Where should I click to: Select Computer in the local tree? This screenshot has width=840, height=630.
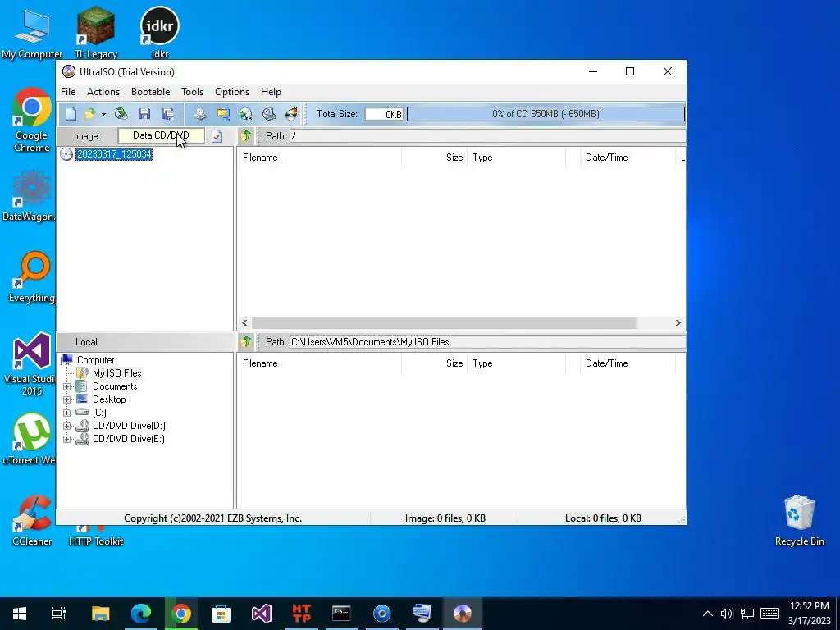[95, 360]
